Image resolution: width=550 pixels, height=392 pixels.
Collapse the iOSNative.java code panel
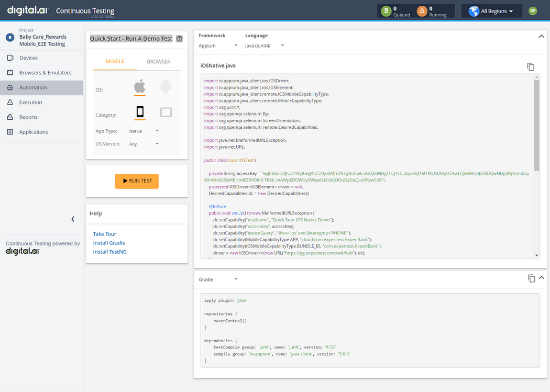pos(541,36)
